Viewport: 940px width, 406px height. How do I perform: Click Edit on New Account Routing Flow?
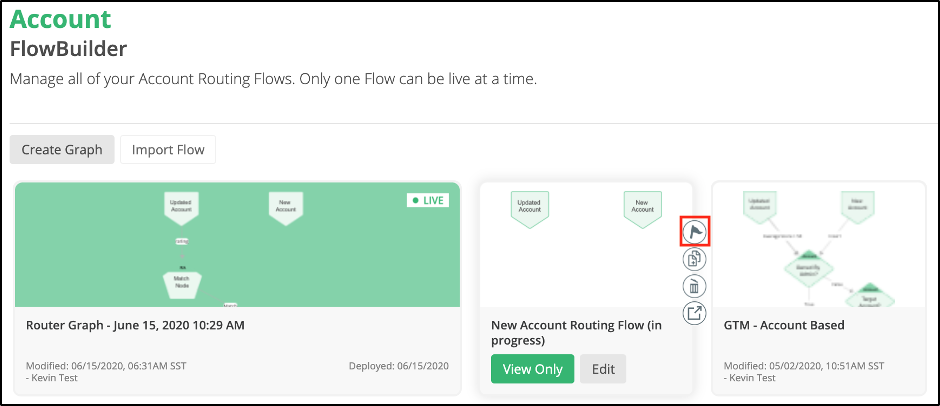pyautogui.click(x=603, y=369)
